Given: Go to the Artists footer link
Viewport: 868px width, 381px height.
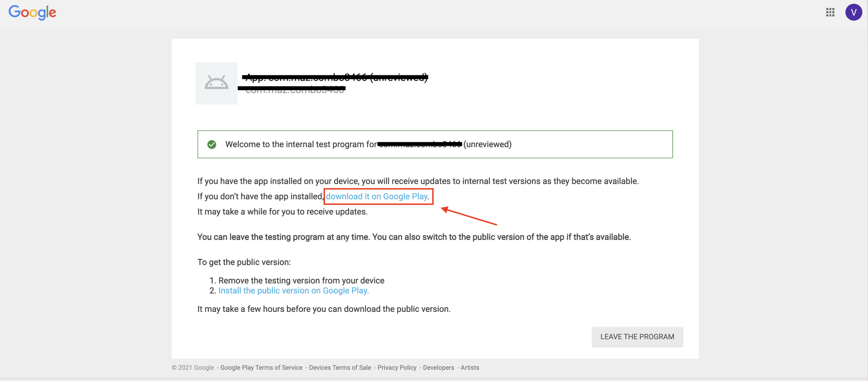Looking at the screenshot, I should [469, 367].
